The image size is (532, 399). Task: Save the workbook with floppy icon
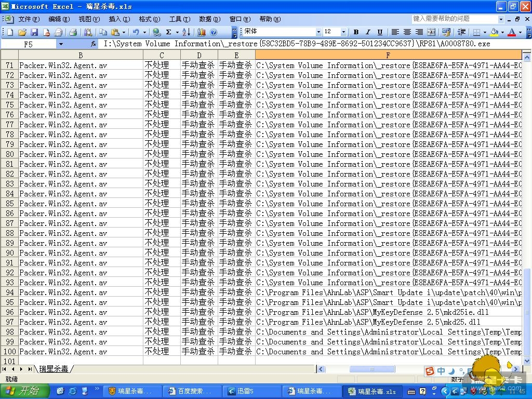pyautogui.click(x=34, y=32)
